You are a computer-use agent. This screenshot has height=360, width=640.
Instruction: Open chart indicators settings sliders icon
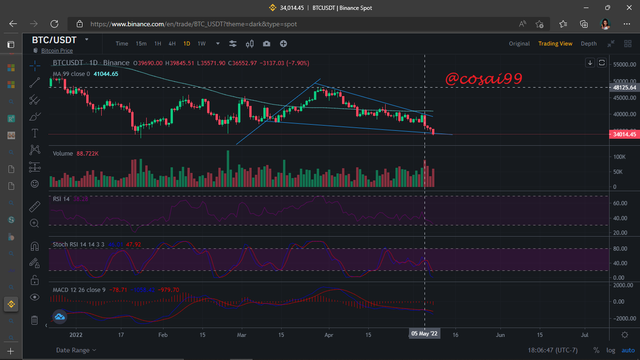point(233,44)
